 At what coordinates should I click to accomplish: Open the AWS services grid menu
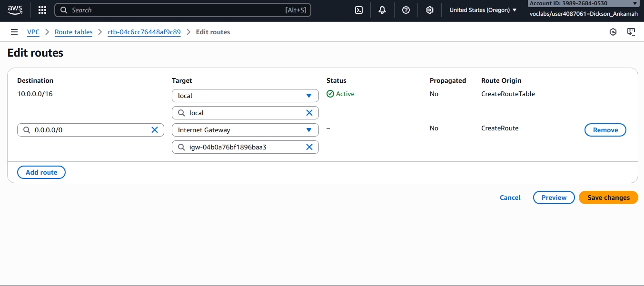(42, 10)
